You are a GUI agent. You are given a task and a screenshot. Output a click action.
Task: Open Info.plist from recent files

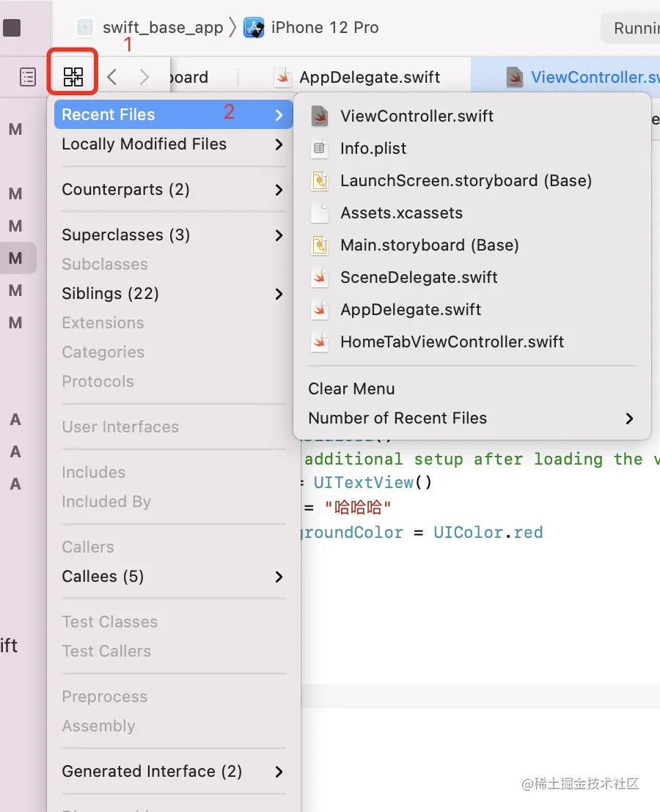coord(472,148)
